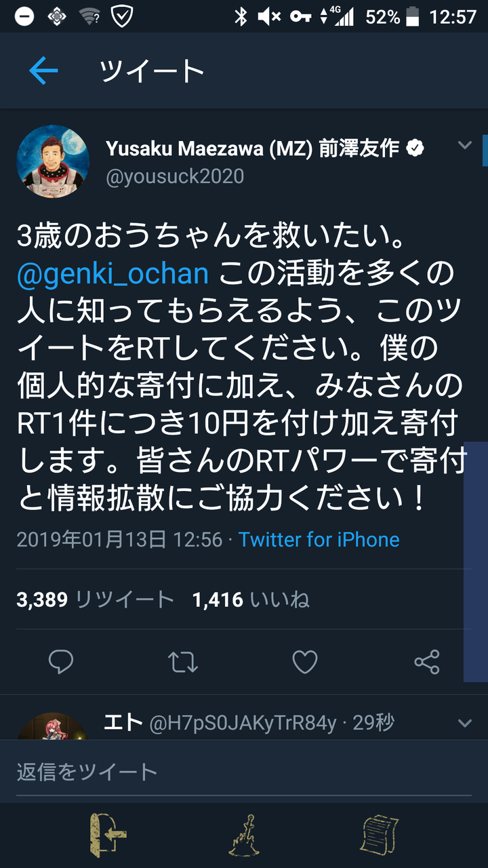Tap the scroll paper icon in bottom bar
This screenshot has height=868, width=488.
380,835
